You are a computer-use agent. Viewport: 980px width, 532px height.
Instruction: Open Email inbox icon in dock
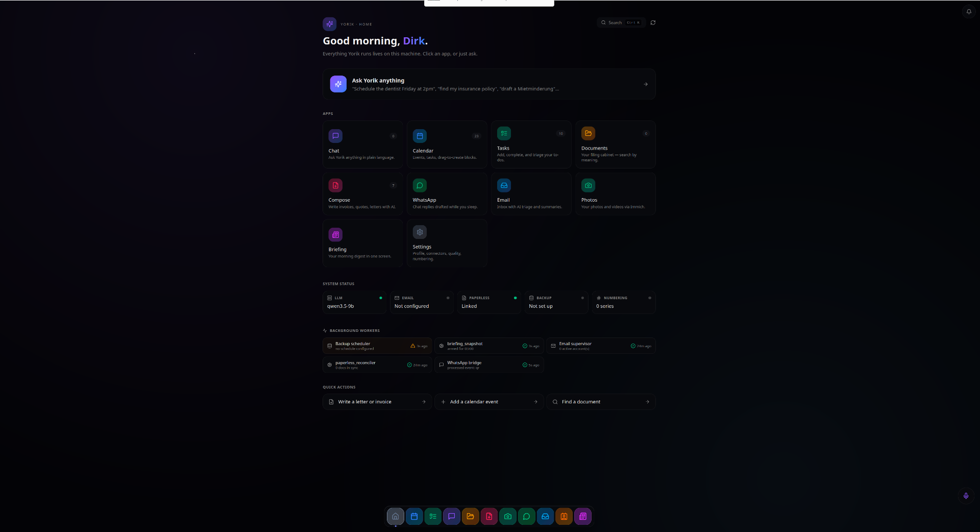(x=545, y=516)
